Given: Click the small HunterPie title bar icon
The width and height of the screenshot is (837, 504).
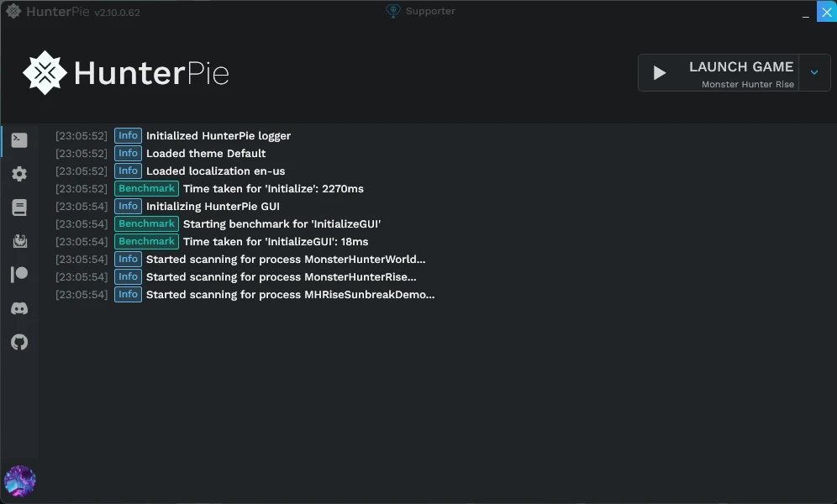Looking at the screenshot, I should pyautogui.click(x=13, y=11).
